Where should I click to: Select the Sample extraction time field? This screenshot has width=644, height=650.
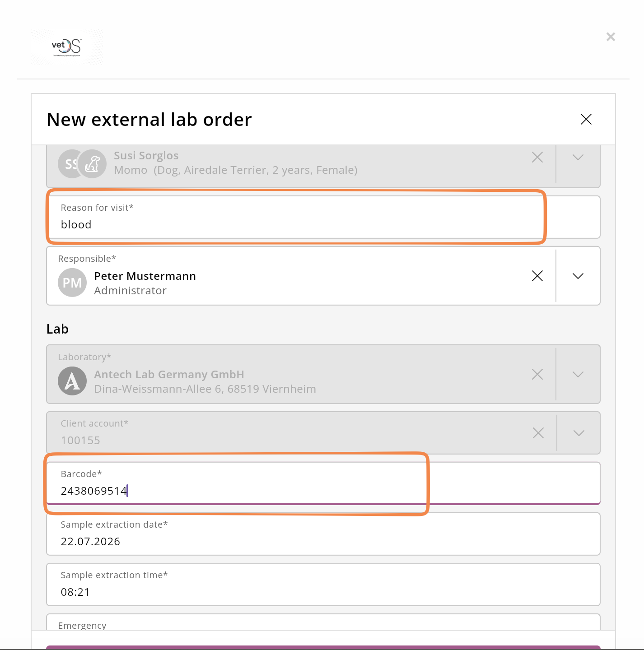(x=323, y=585)
